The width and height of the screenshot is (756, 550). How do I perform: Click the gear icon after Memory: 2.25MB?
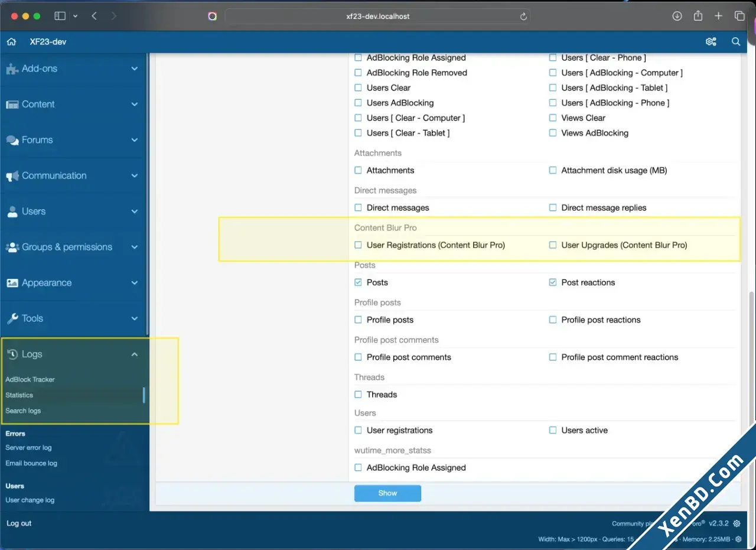pyautogui.click(x=738, y=539)
